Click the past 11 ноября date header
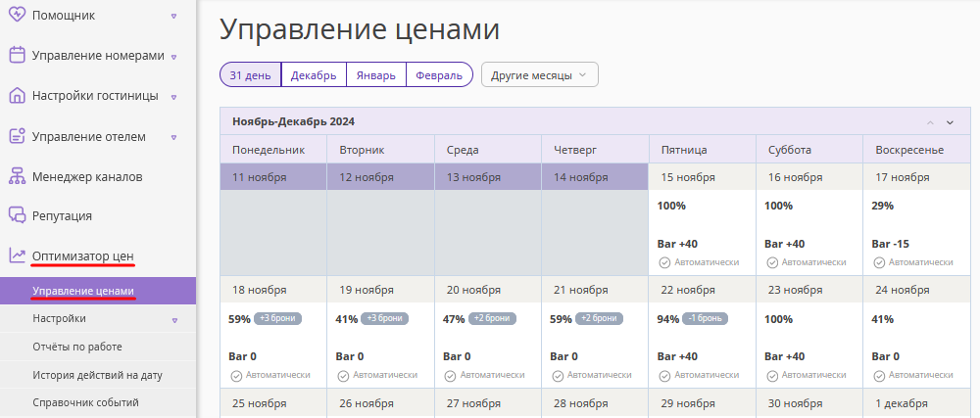 [273, 177]
